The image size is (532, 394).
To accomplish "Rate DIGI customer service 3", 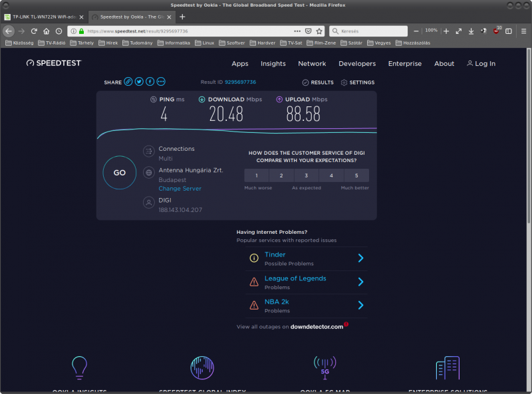I will pyautogui.click(x=307, y=175).
